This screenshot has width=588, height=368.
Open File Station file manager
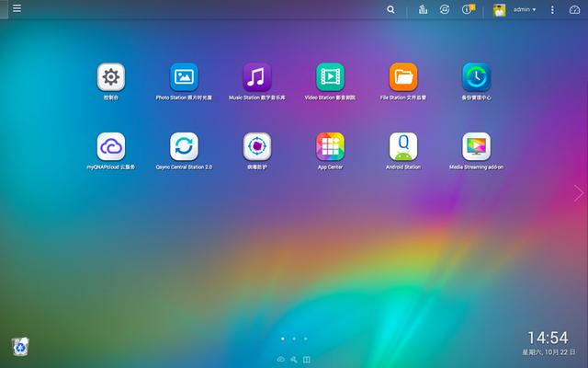pos(403,76)
